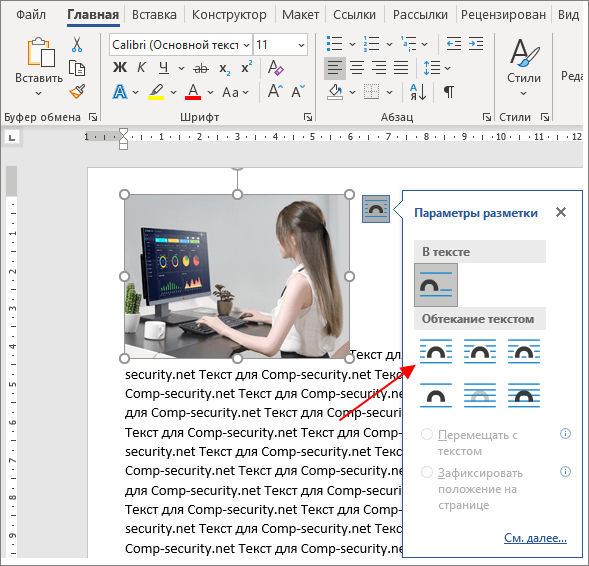Viewport: 589px width, 566px height.
Task: Show paragraph marks with ¶ icon
Action: coord(449,92)
